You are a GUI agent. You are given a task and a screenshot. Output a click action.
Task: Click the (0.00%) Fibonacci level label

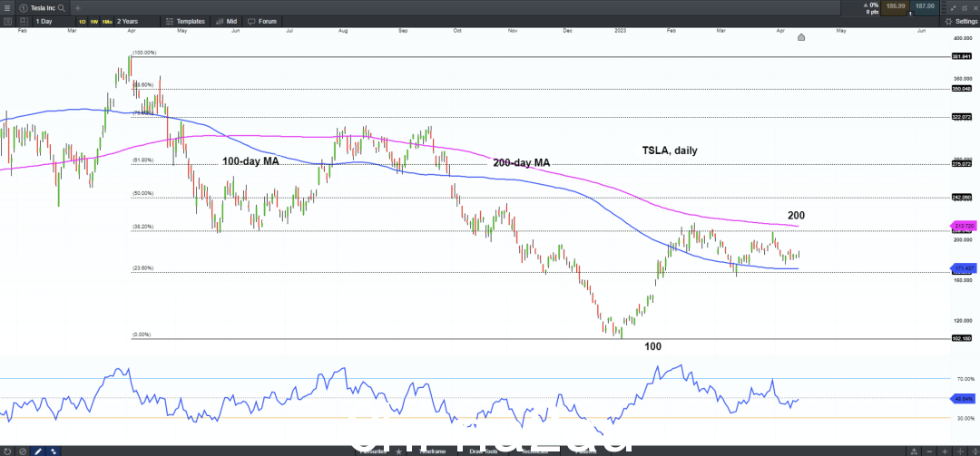pos(142,335)
